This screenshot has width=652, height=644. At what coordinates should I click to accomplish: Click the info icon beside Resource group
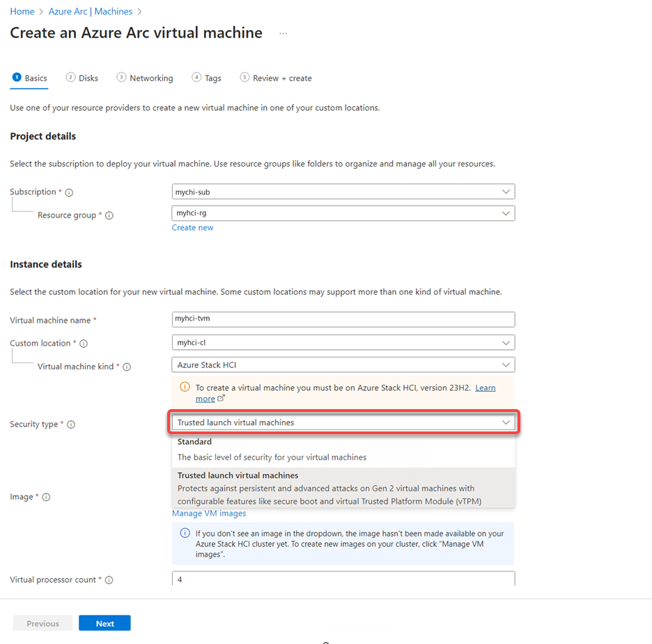click(109, 215)
